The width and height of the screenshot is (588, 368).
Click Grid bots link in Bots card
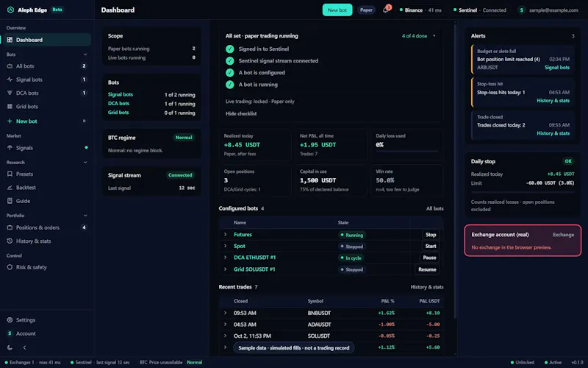click(118, 113)
